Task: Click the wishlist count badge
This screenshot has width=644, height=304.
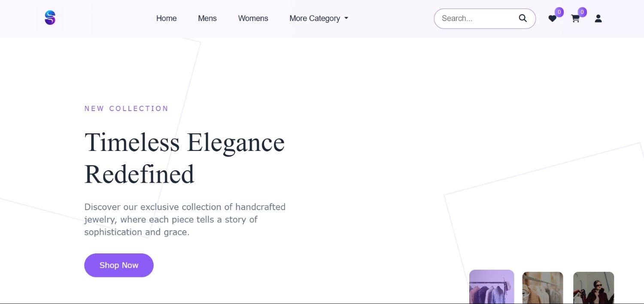Action: pos(559,12)
